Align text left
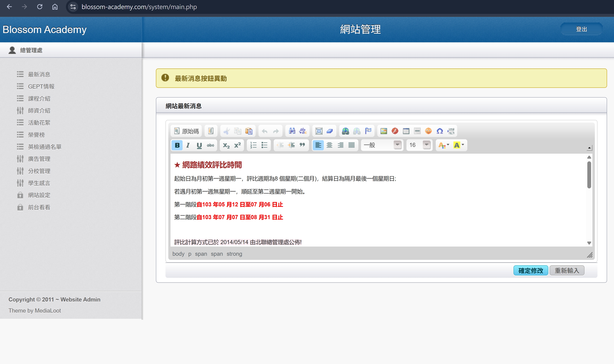The height and width of the screenshot is (364, 614). pyautogui.click(x=318, y=145)
